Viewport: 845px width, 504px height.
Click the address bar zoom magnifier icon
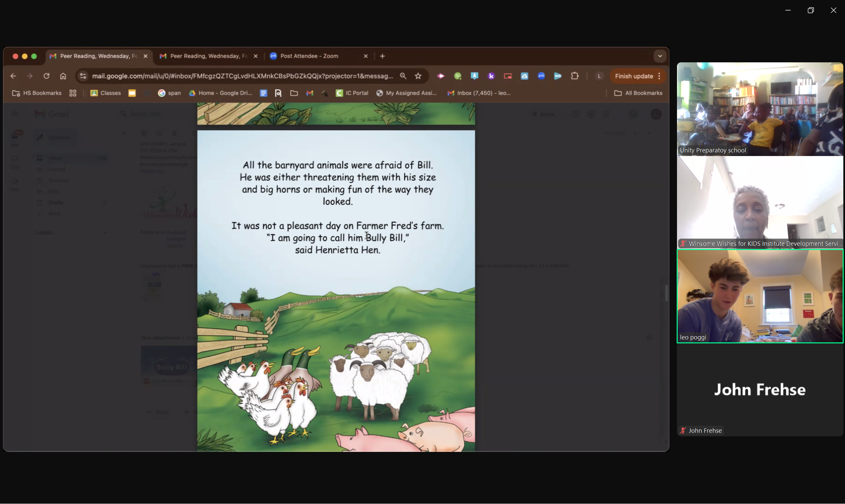403,76
